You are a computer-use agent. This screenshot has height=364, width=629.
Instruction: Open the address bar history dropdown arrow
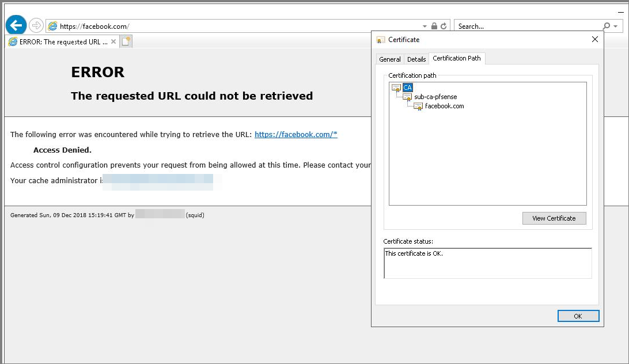coord(425,26)
